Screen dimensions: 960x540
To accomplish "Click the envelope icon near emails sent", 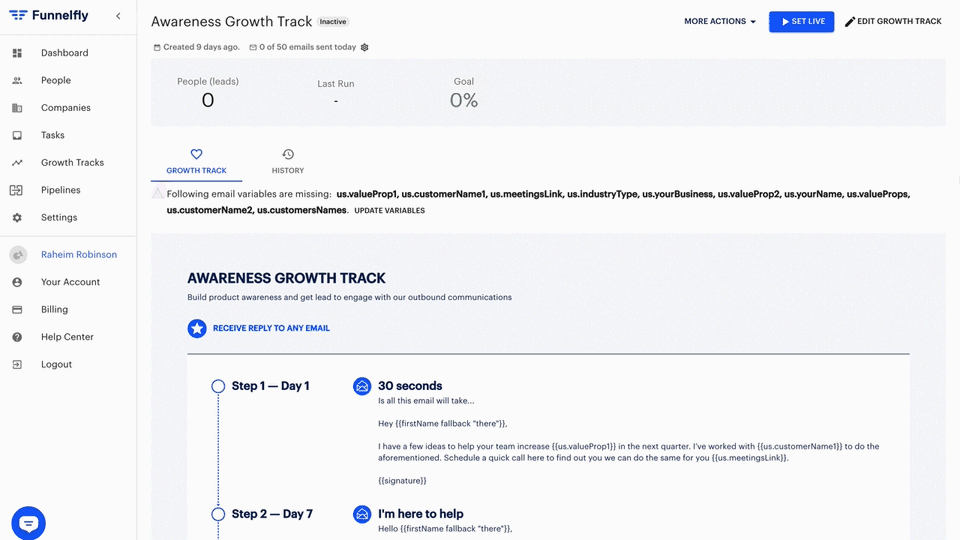I will pyautogui.click(x=253, y=47).
